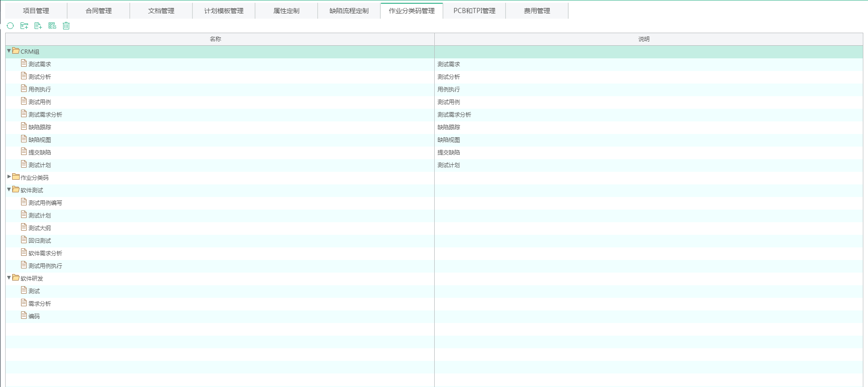The width and height of the screenshot is (868, 387).
Task: Open the 费用管理 tab
Action: coord(537,11)
